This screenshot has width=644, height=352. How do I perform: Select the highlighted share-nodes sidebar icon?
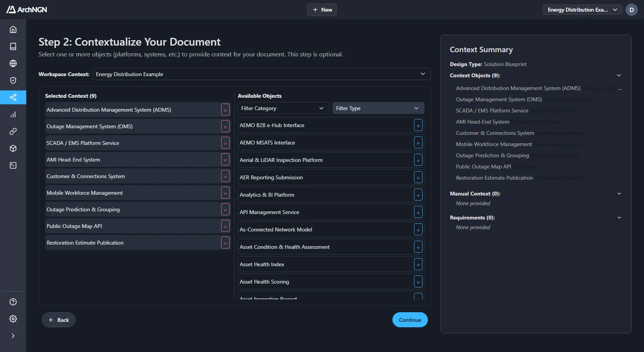point(13,97)
